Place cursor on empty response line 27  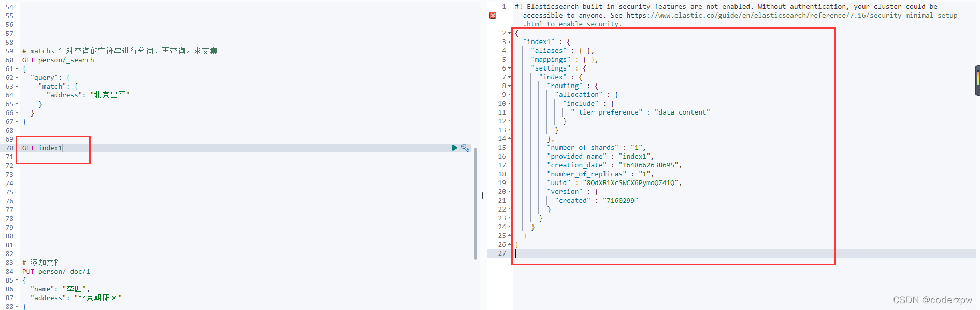(x=745, y=253)
